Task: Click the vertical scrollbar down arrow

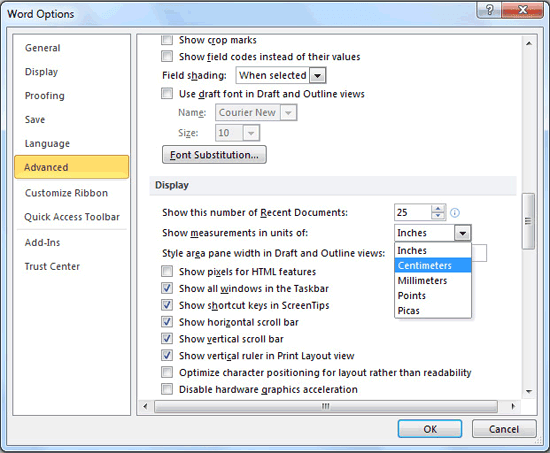Action: (x=529, y=391)
